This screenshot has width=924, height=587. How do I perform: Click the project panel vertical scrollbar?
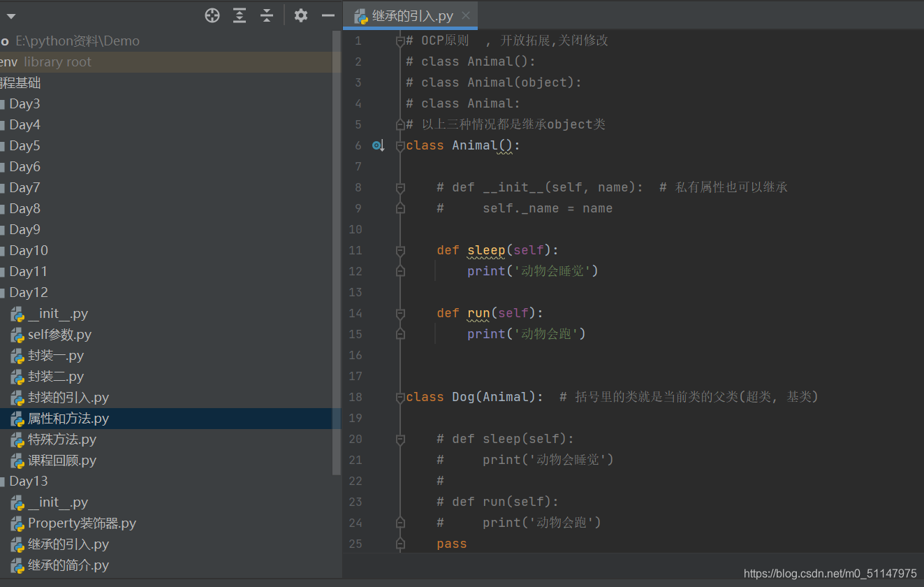click(337, 252)
